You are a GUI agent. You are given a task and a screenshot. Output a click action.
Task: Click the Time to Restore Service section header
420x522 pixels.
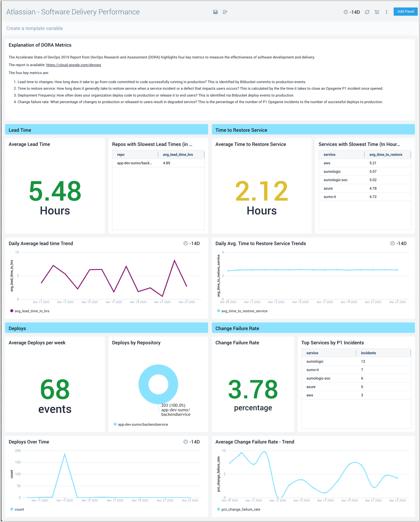pos(313,130)
